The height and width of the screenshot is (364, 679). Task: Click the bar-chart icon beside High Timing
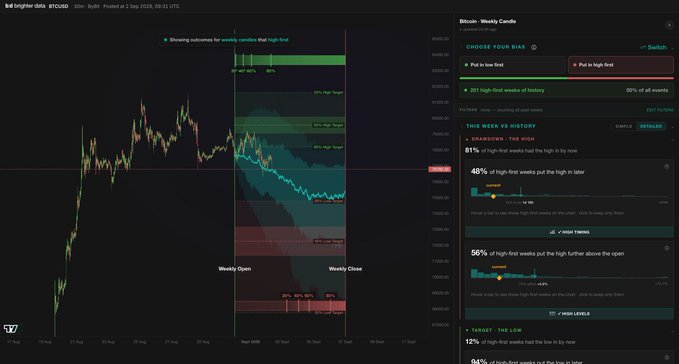click(552, 232)
